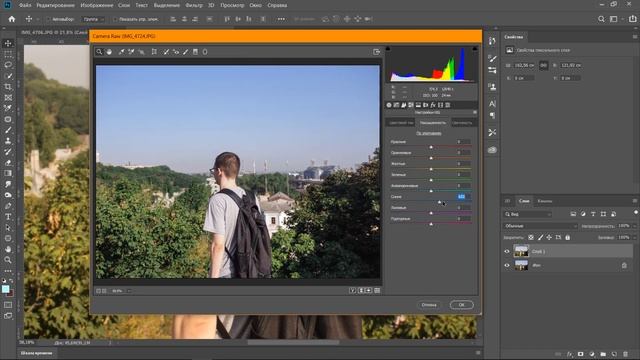
Task: Select the Graduated Filter tool in Camera Raw
Action: 196,52
